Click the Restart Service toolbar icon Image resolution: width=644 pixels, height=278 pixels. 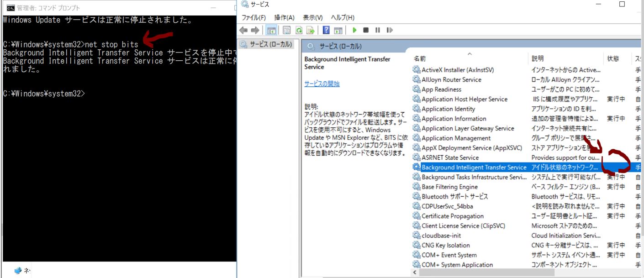click(390, 30)
